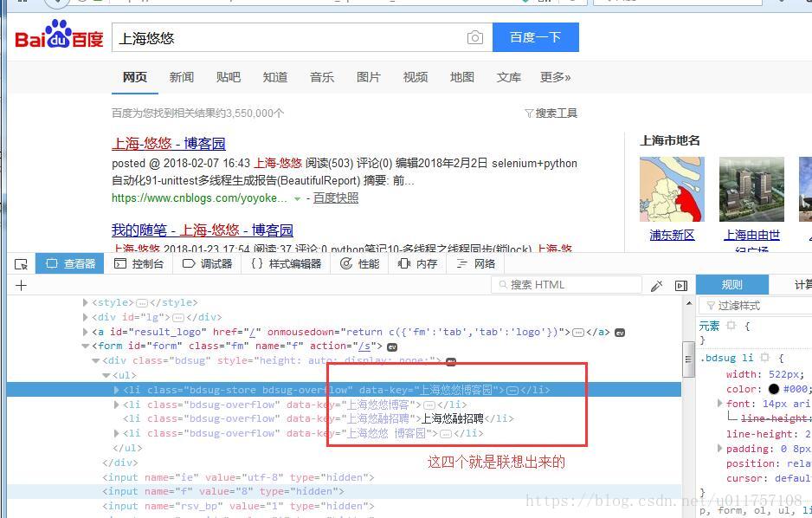Screen dimensions: 812x518
Task: Open the 更多» categories link
Action: 555,78
